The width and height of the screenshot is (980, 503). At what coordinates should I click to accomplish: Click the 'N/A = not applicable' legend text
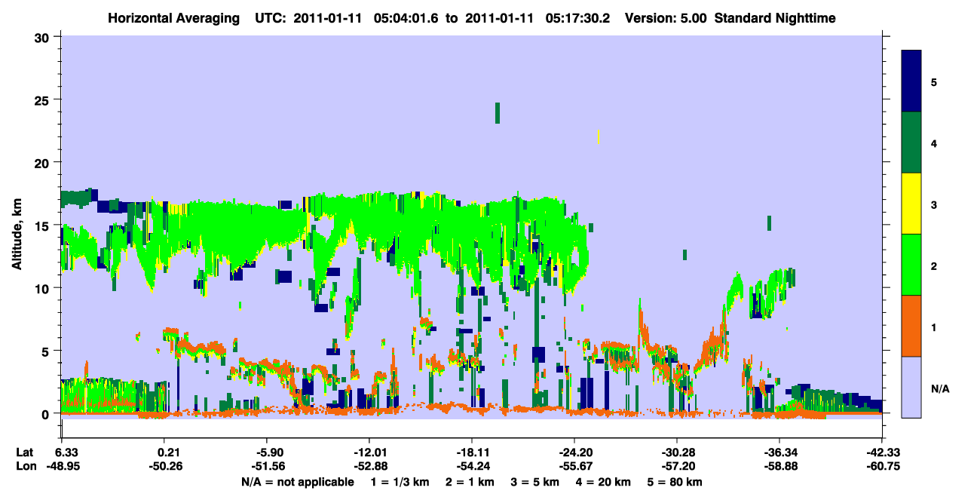(297, 482)
